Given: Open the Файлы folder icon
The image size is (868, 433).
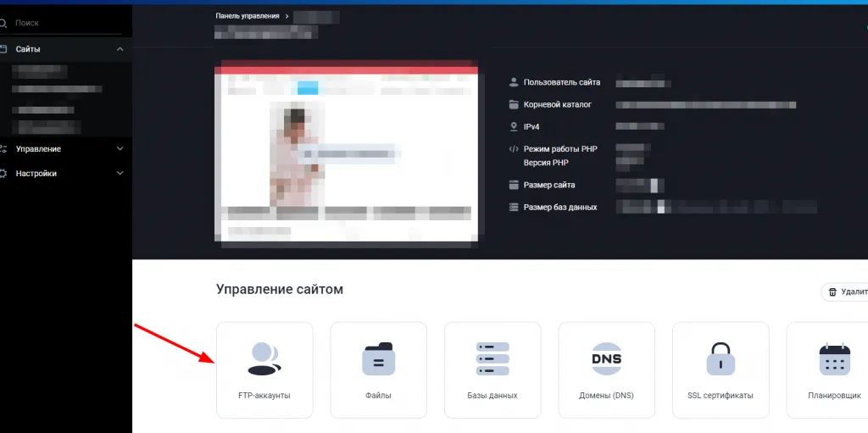Looking at the screenshot, I should point(378,359).
